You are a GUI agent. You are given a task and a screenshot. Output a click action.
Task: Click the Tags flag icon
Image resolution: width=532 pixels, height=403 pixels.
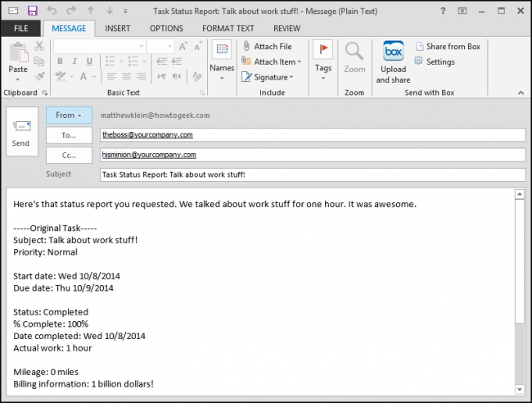[x=323, y=49]
